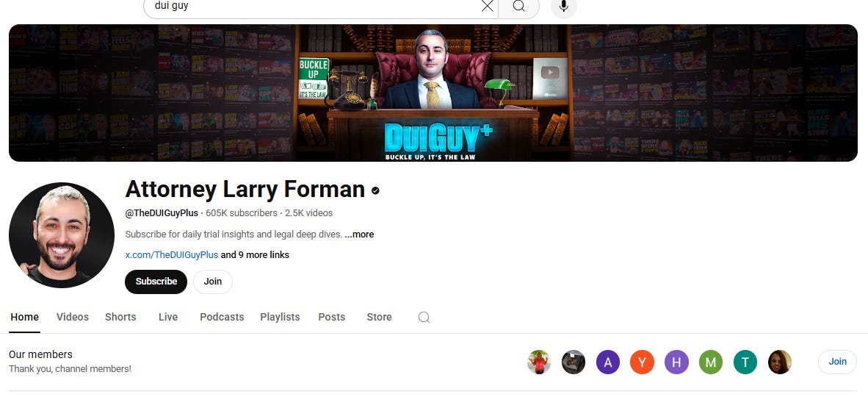Viewport: 868px width, 397px height.
Task: Switch to the Videos tab
Action: pos(73,317)
